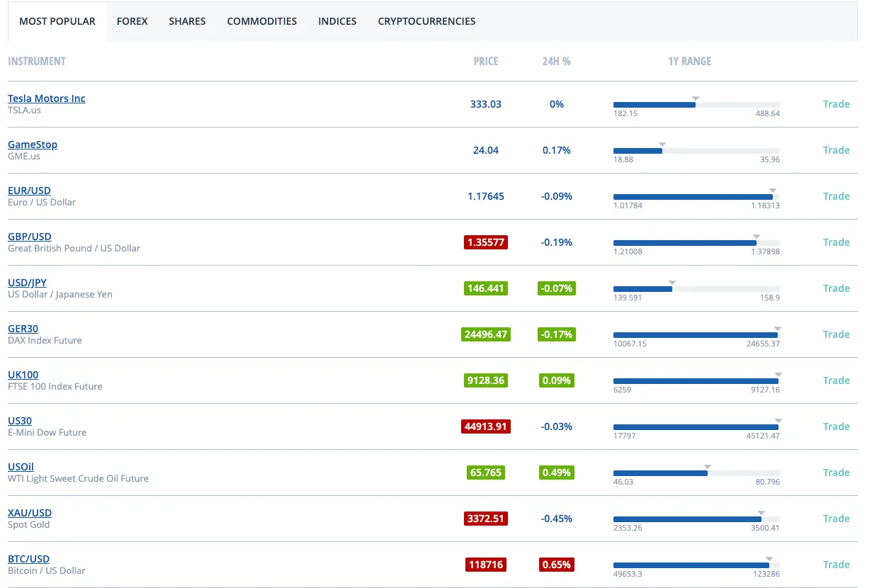Click Trade for BTC/USD
Screen dimensions: 872x588
pos(836,565)
